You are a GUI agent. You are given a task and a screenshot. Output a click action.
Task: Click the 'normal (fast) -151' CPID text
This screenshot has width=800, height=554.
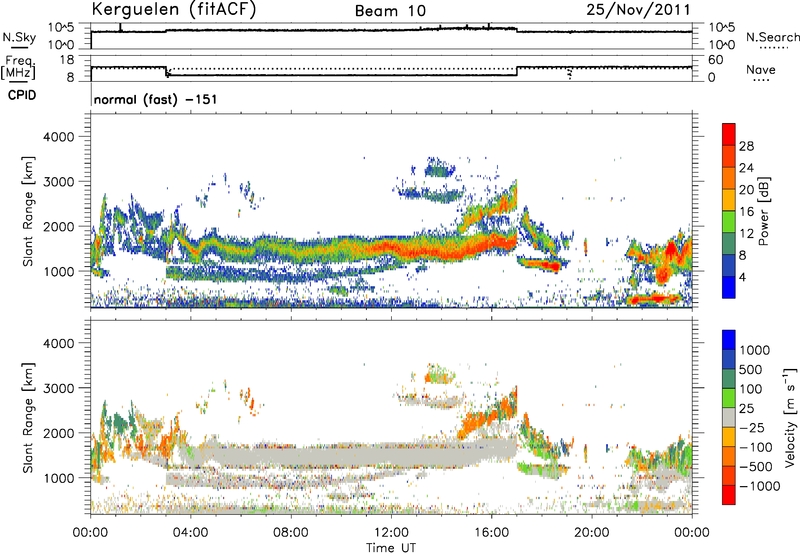point(156,99)
